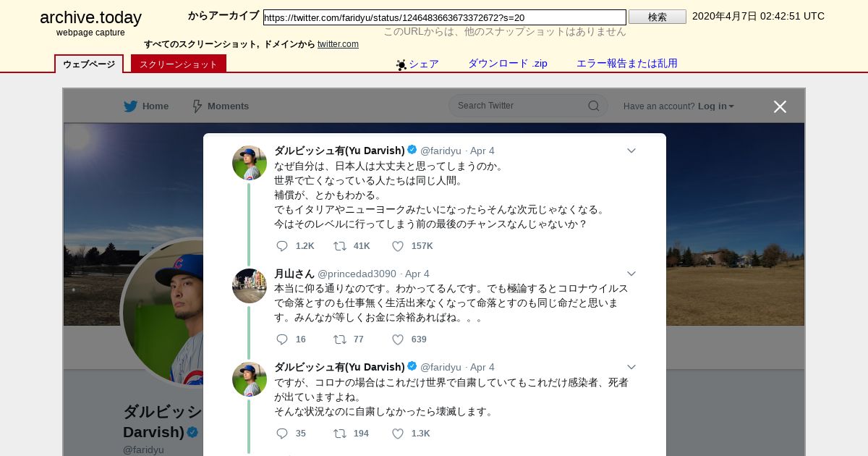Open @princedad3090 handle link
This screenshot has height=456, width=868.
click(x=357, y=274)
